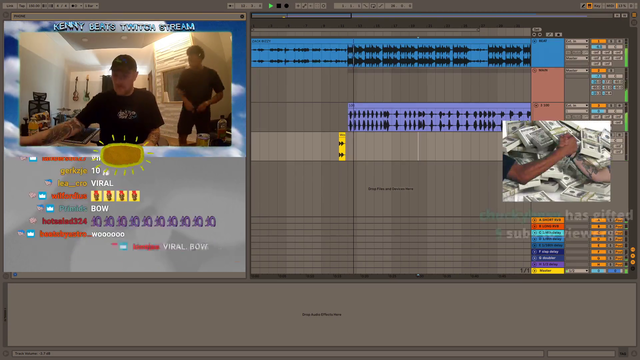This screenshot has height=360, width=640.
Task: Toggle the Loop switch in the control bar
Action: (373, 6)
